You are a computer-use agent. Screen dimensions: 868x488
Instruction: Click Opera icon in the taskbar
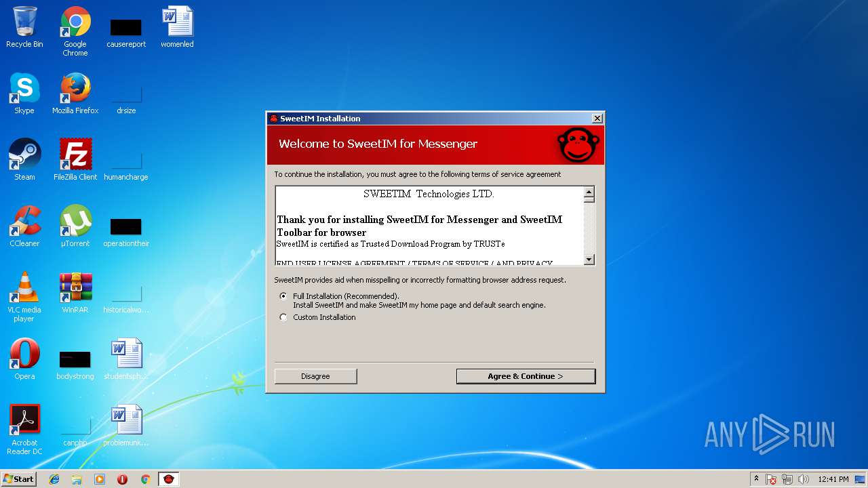(x=123, y=479)
